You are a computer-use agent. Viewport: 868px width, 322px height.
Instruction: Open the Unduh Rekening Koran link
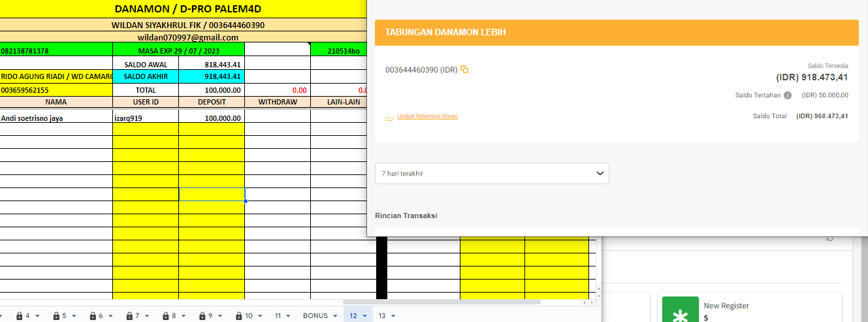(x=427, y=116)
